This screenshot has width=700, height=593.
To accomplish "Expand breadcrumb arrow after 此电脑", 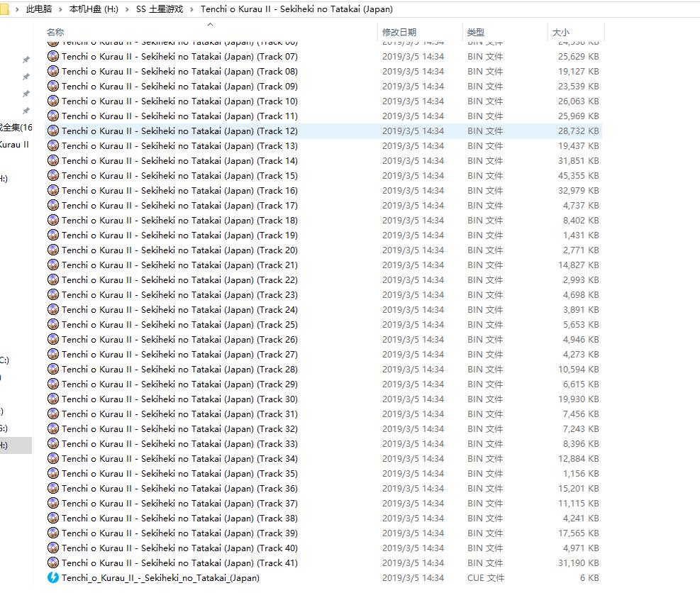I will (x=60, y=9).
